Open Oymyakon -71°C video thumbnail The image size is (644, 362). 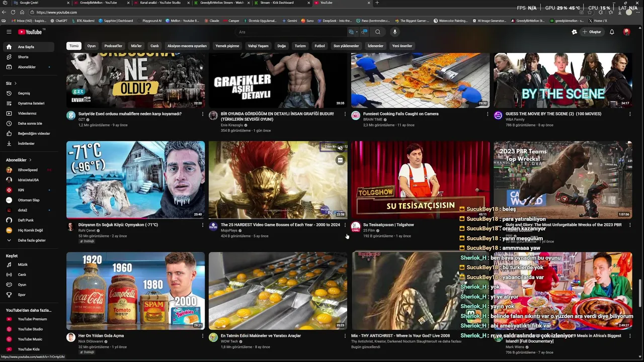[135, 179]
